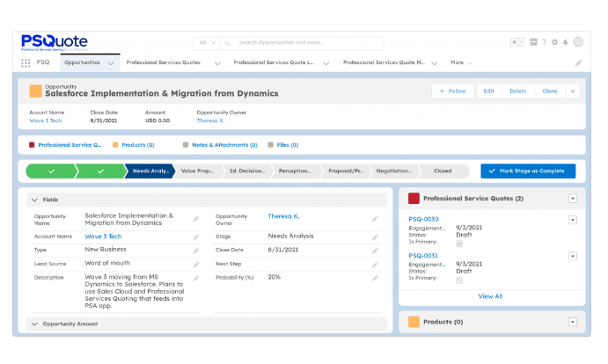Open Professional Service Quotes panel dropdown

pyautogui.click(x=573, y=199)
